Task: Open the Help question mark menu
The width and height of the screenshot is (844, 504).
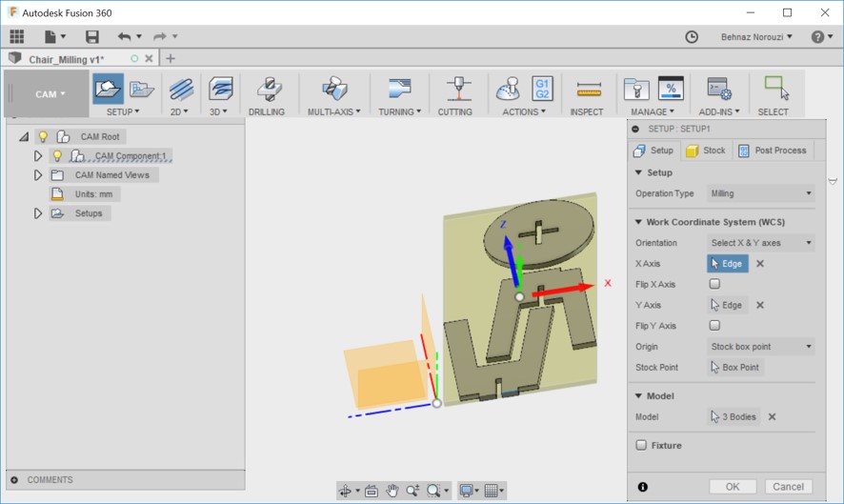Action: (821, 36)
